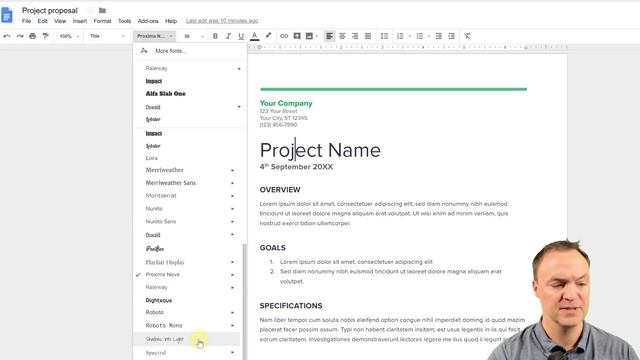The height and width of the screenshot is (360, 640).
Task: Click the Clear formatting icon
Action: tap(467, 36)
